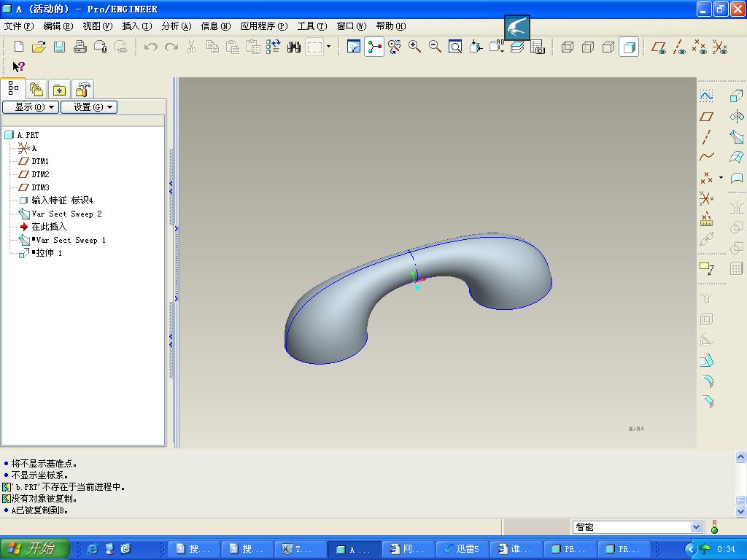Zoom in with magnifier plus icon
Viewport: 747px width, 560px height.
(414, 47)
